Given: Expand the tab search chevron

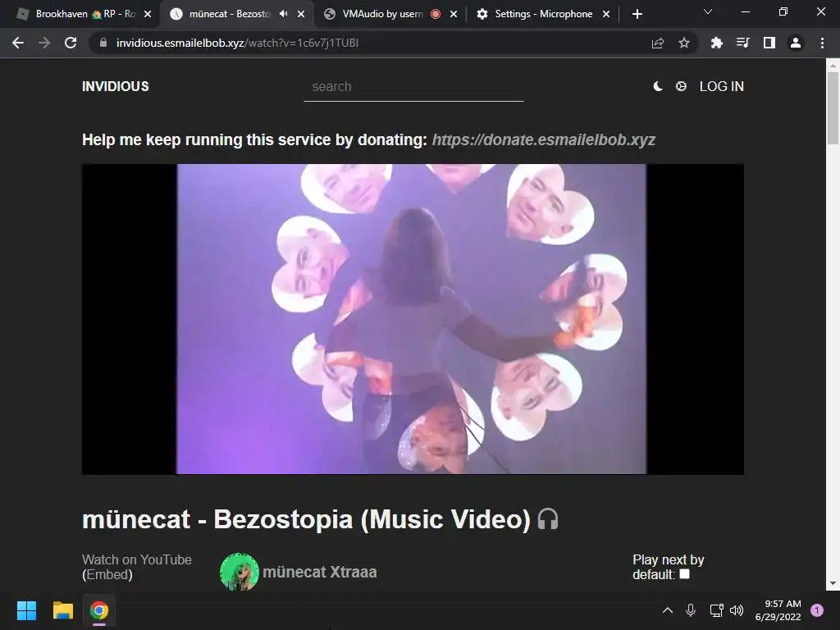Looking at the screenshot, I should pyautogui.click(x=708, y=11).
